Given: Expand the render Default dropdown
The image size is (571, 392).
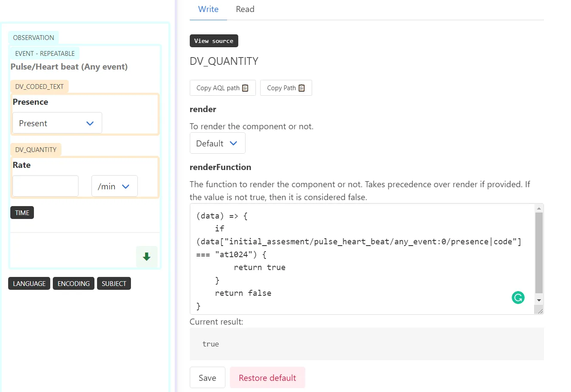Looking at the screenshot, I should click(217, 143).
